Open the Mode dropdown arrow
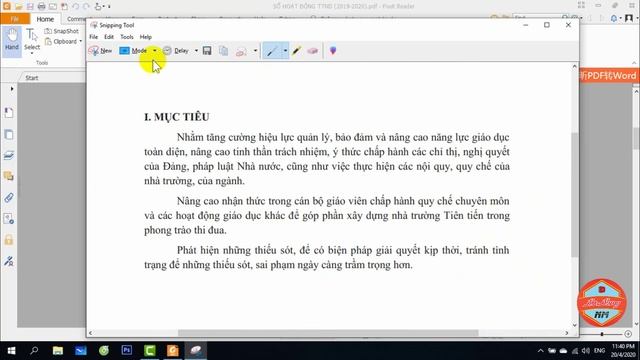This screenshot has height=360, width=640. (x=155, y=51)
